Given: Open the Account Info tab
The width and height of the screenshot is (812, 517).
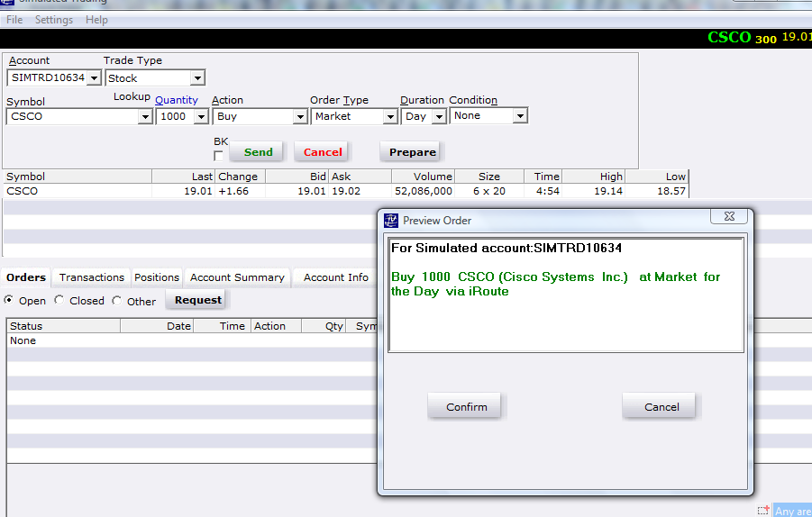Looking at the screenshot, I should 336,277.
